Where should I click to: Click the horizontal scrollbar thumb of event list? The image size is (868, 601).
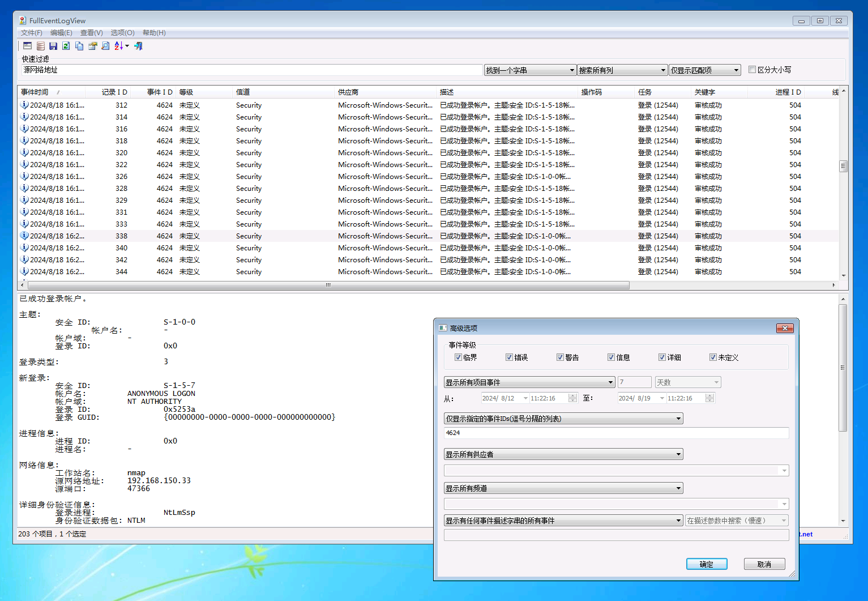[328, 285]
